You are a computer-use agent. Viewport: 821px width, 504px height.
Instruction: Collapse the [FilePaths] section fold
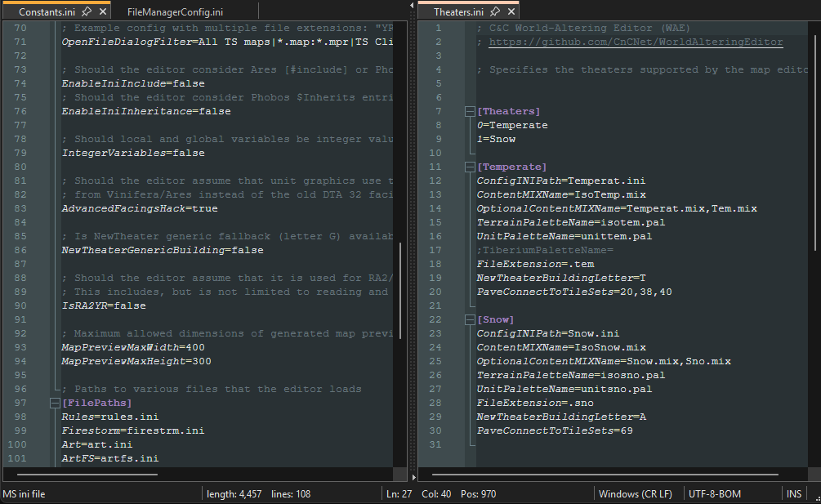[x=55, y=403]
